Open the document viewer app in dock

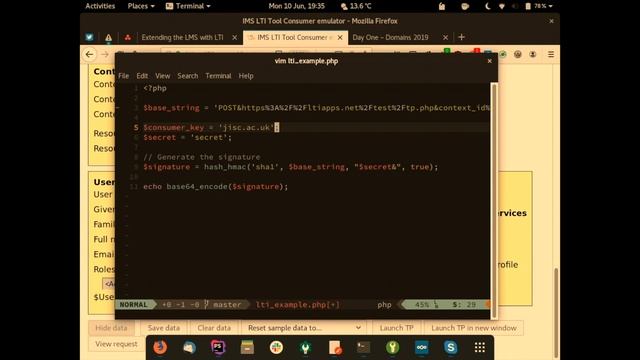(x=335, y=347)
